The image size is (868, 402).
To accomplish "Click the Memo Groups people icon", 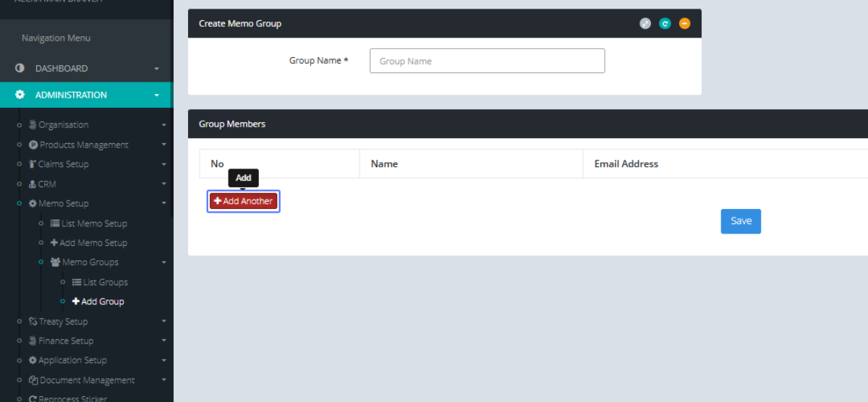I will [x=56, y=262].
